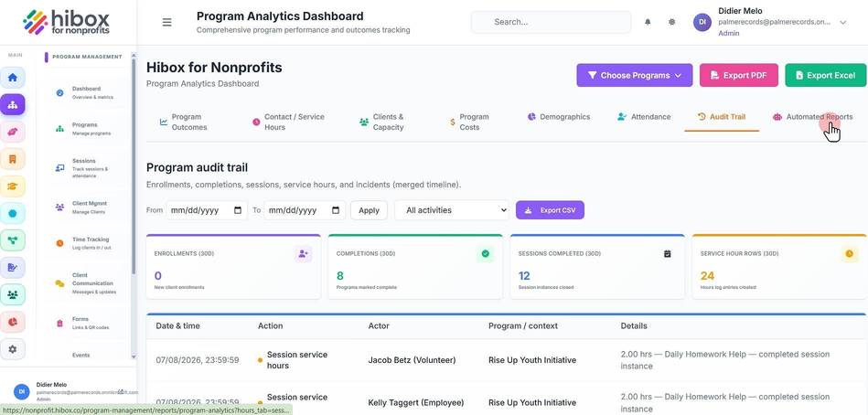Click Jacob Betz row's Rise Up Youth Initiative
The height and width of the screenshot is (415, 868).
pos(532,360)
